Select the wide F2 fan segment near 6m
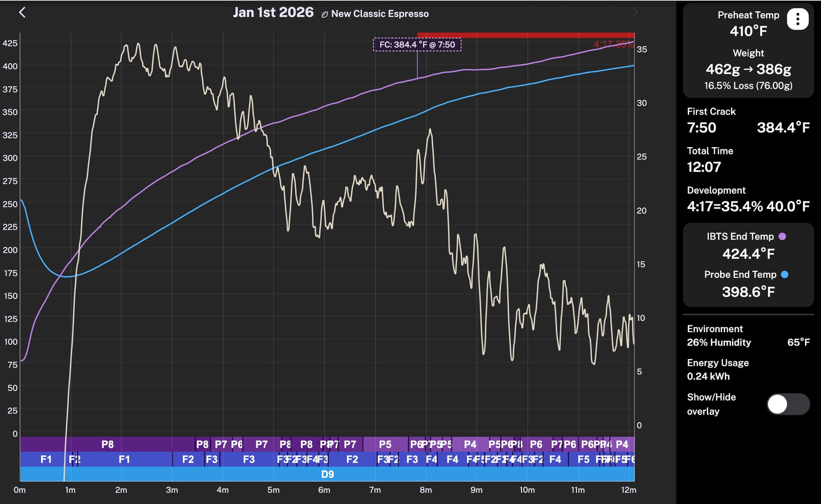 352,459
